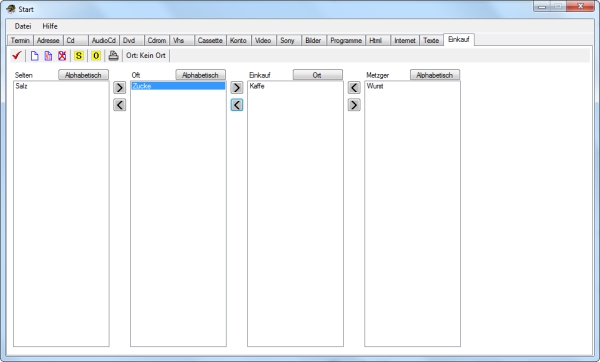Viewport: 600px width, 362px height.
Task: Click the Ort button above Einkauf list
Action: coord(318,75)
